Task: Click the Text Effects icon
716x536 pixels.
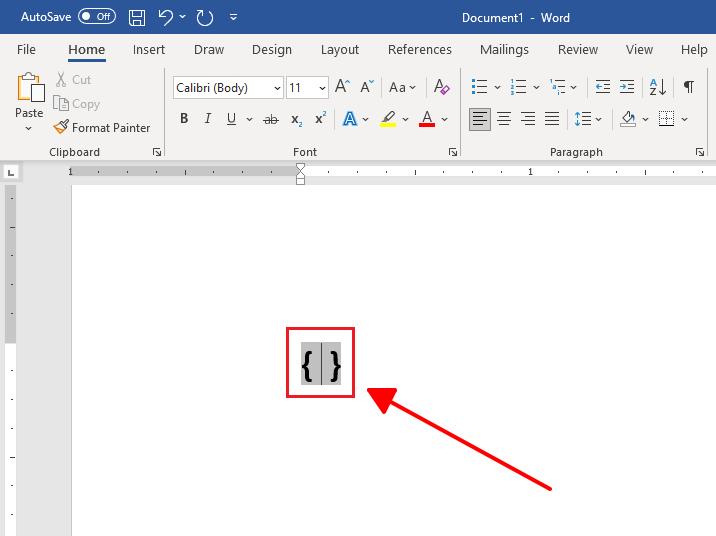Action: pyautogui.click(x=350, y=119)
